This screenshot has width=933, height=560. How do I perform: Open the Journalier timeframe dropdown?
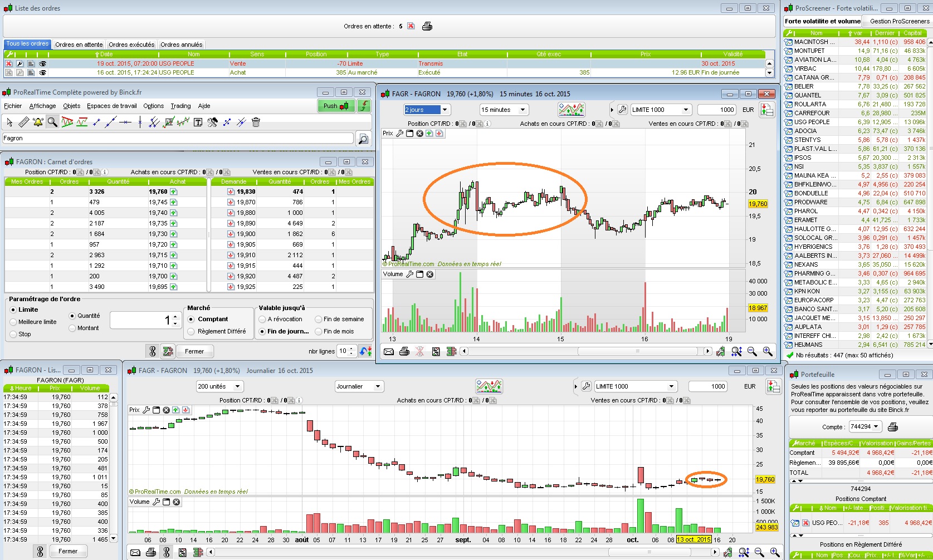coord(359,386)
